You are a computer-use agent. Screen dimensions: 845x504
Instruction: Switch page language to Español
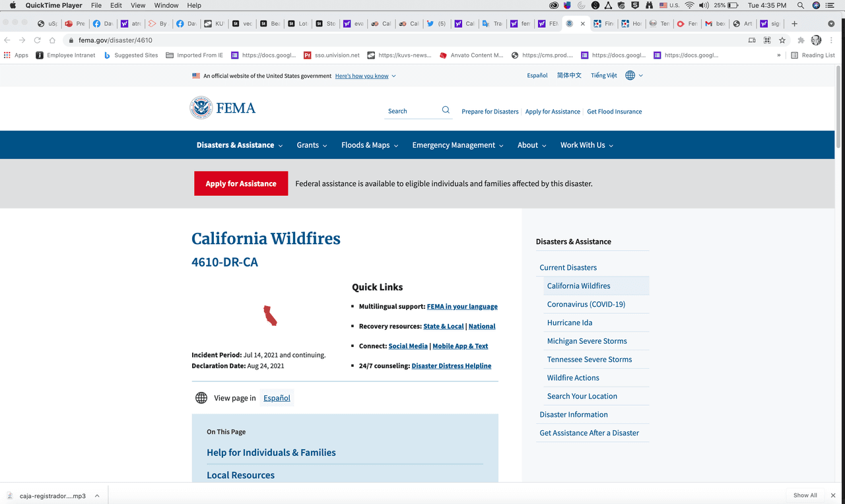[x=277, y=398]
